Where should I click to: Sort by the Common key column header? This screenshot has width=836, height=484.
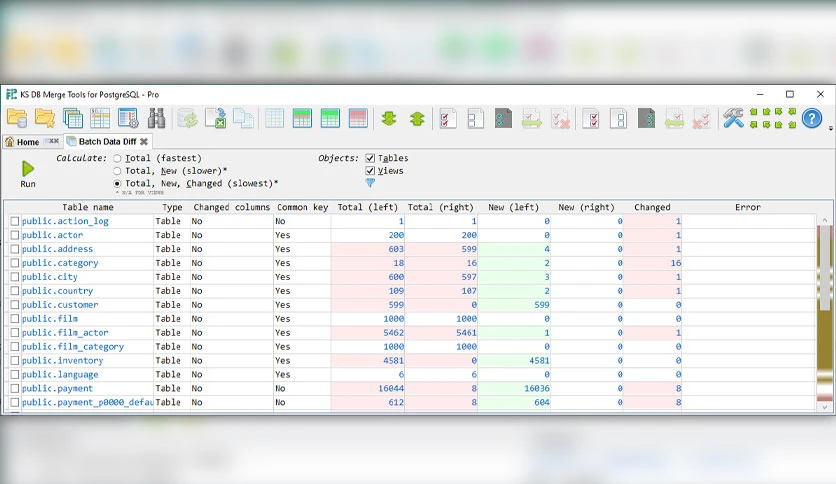tap(302, 207)
